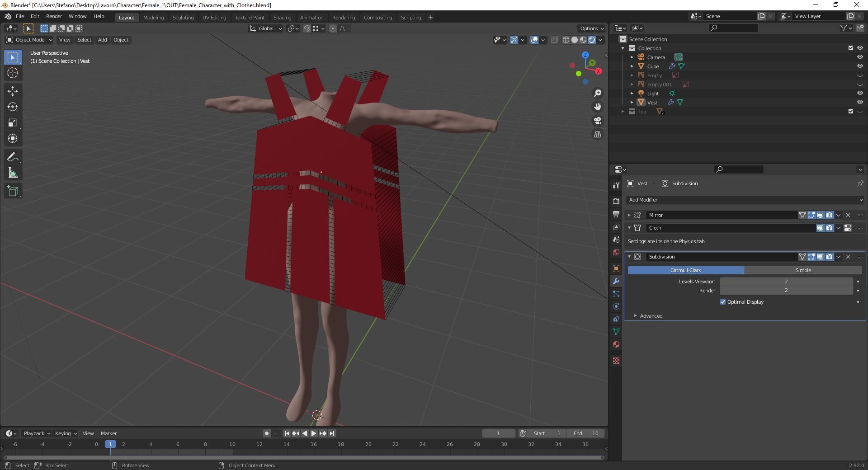
Task: Uncheck the Optimal Display checkbox
Action: click(722, 302)
